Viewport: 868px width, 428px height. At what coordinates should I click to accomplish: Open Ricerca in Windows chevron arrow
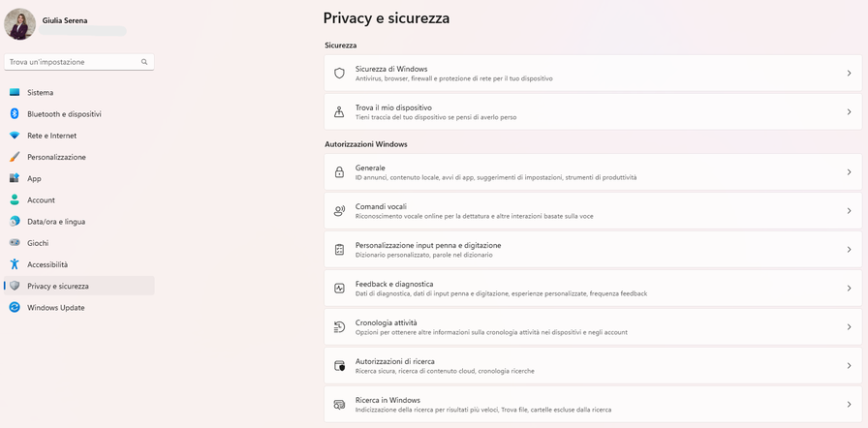click(x=849, y=405)
